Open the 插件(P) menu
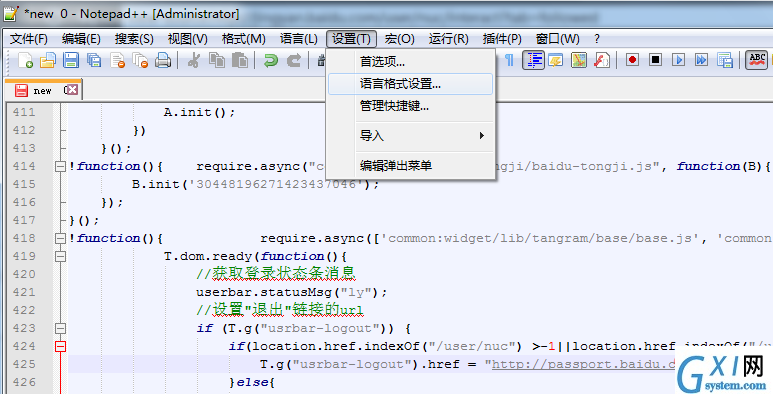 pos(502,39)
